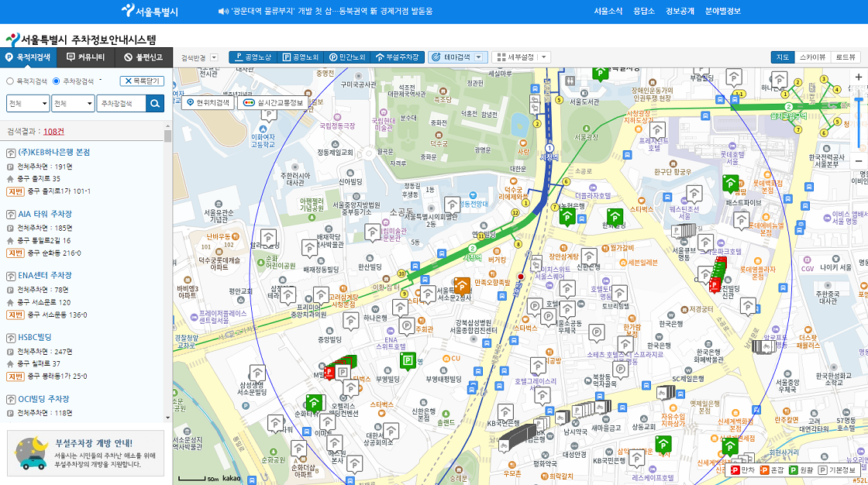Select the 주차장검색 radio button

point(56,81)
